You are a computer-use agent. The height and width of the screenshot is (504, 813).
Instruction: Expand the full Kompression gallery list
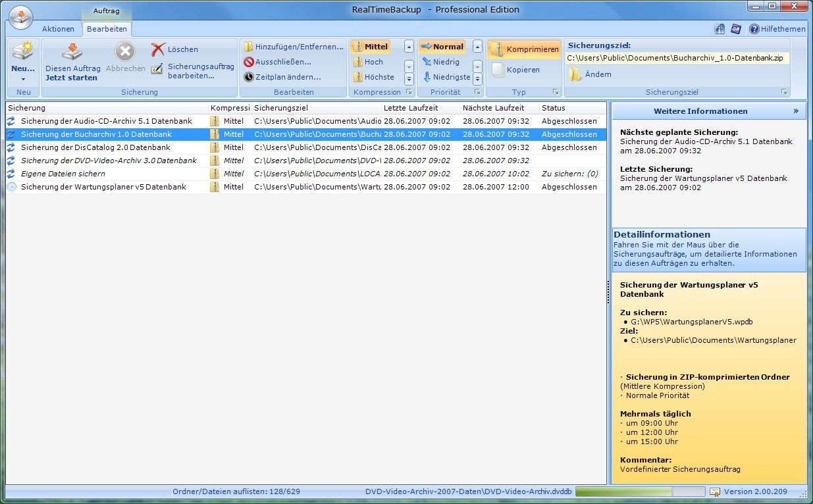click(409, 79)
